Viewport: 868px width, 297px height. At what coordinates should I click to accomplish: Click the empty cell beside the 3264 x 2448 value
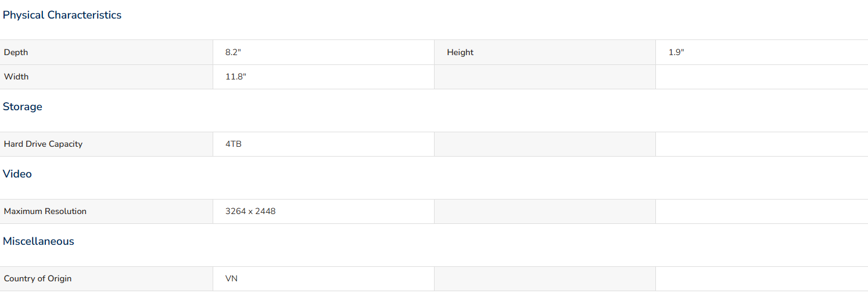(545, 211)
